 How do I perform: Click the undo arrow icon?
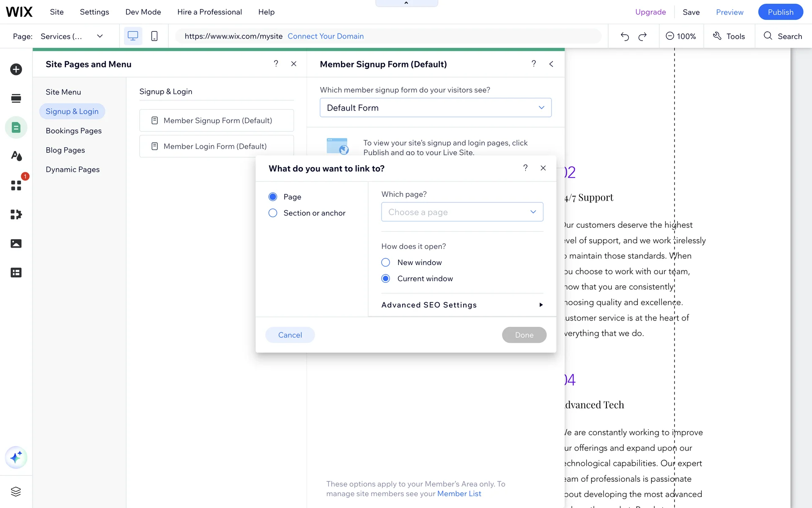click(x=625, y=36)
